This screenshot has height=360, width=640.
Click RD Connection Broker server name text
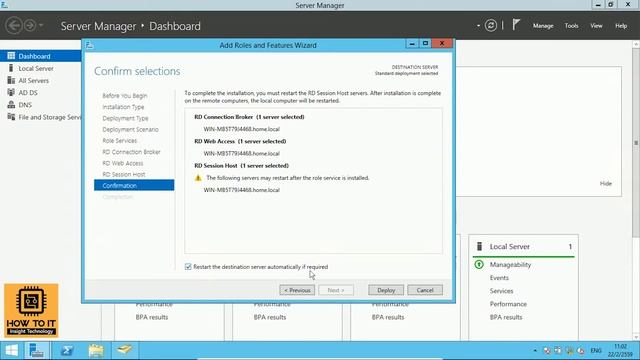[x=242, y=129]
